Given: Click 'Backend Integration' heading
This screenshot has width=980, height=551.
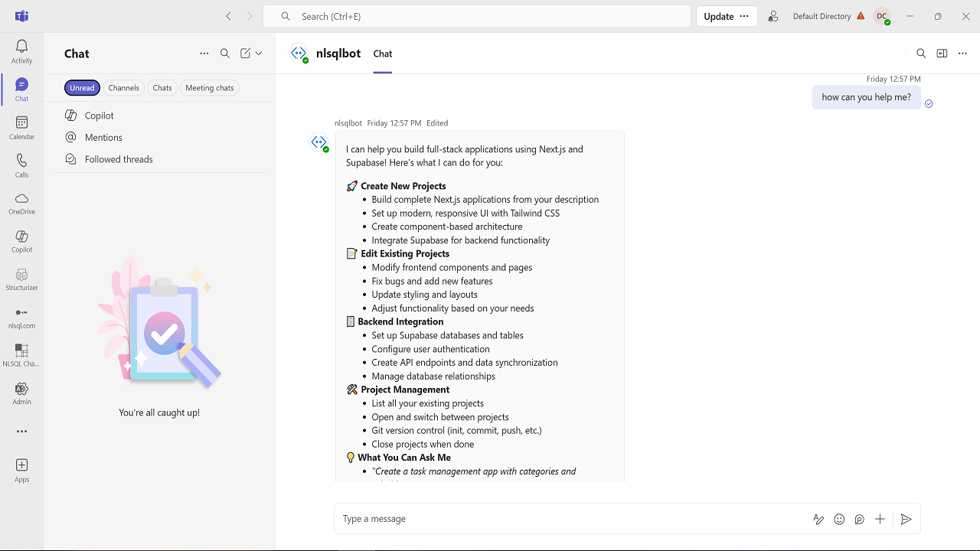Looking at the screenshot, I should click(400, 322).
